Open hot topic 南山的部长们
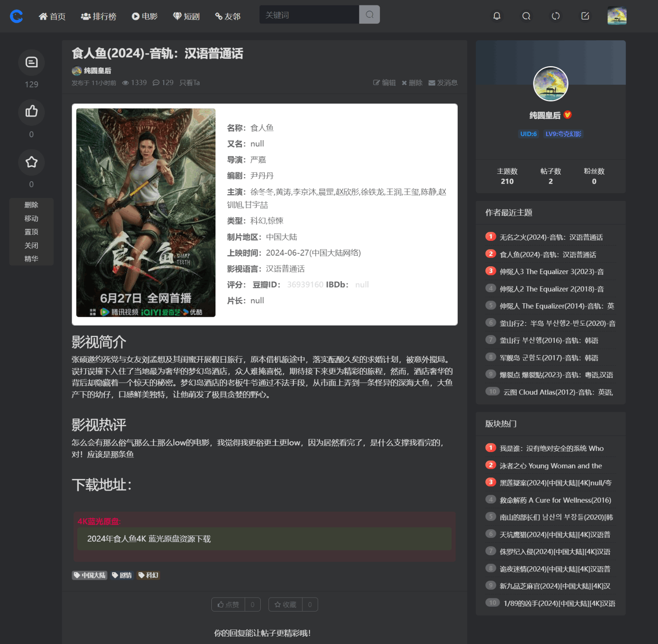Image resolution: width=658 pixels, height=644 pixels. pyautogui.click(x=556, y=517)
